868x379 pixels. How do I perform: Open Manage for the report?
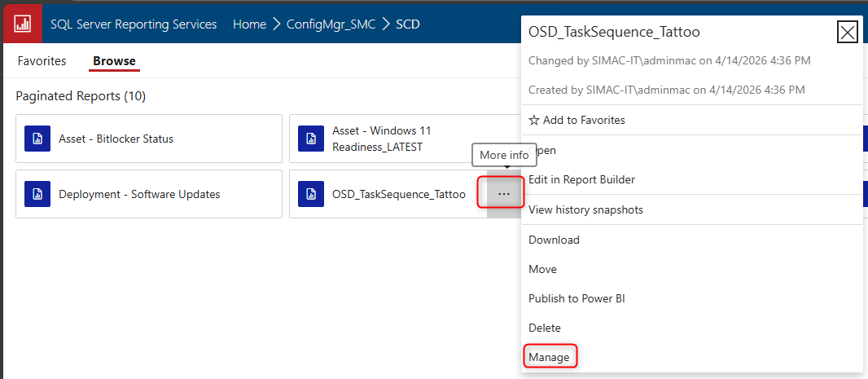point(549,357)
